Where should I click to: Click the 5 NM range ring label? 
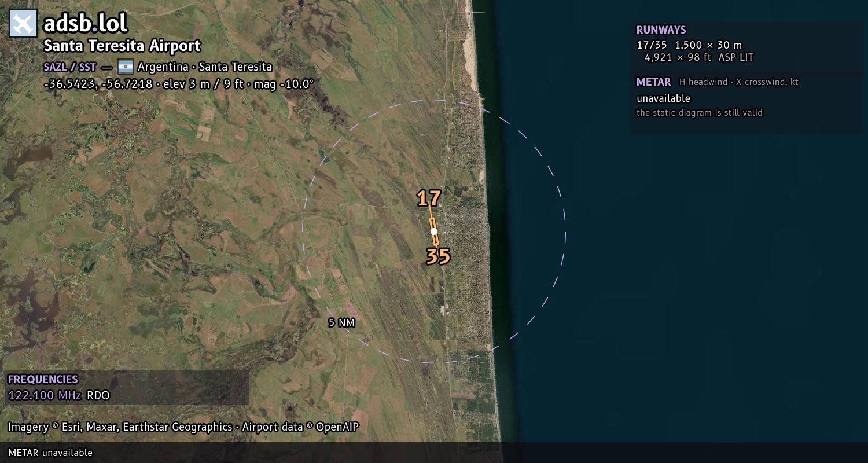tap(341, 323)
